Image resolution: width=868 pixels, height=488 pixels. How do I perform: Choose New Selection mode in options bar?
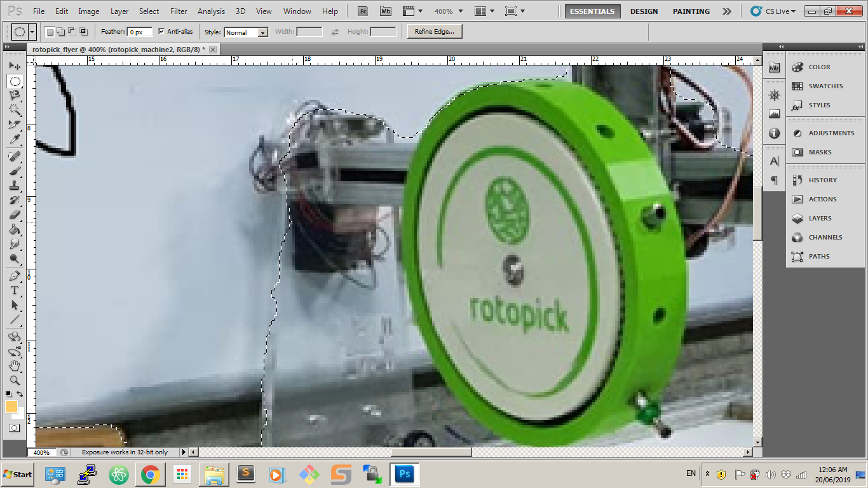tap(50, 32)
